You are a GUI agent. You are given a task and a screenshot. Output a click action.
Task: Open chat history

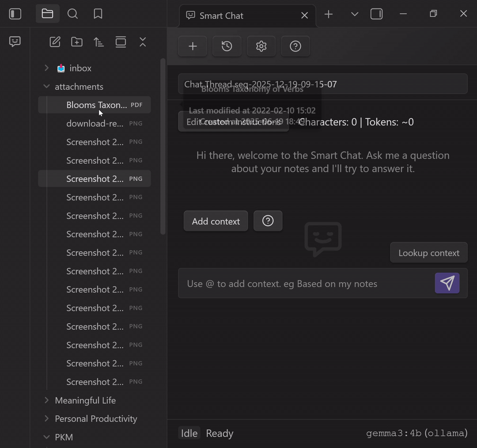click(x=227, y=46)
